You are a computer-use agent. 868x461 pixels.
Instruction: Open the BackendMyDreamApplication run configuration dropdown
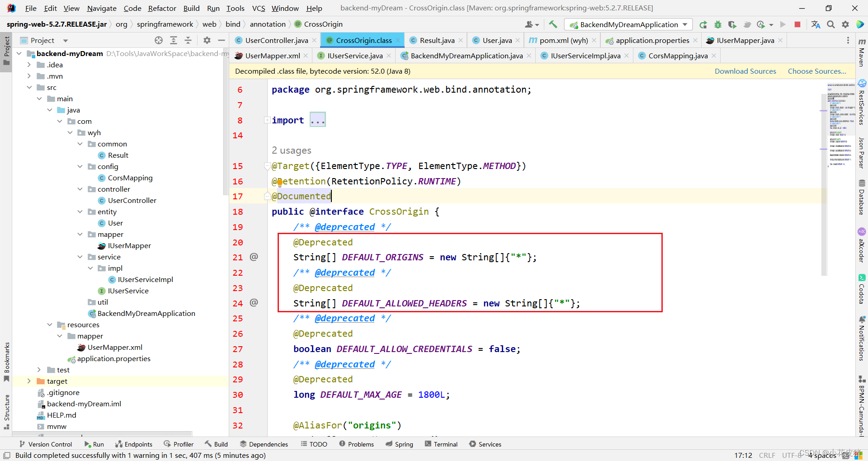(628, 24)
